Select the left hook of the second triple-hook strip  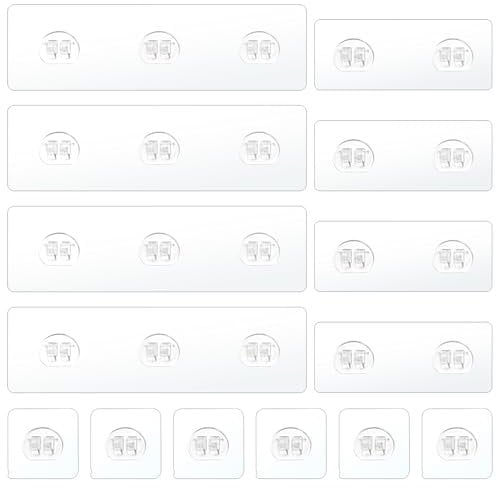click(60, 148)
